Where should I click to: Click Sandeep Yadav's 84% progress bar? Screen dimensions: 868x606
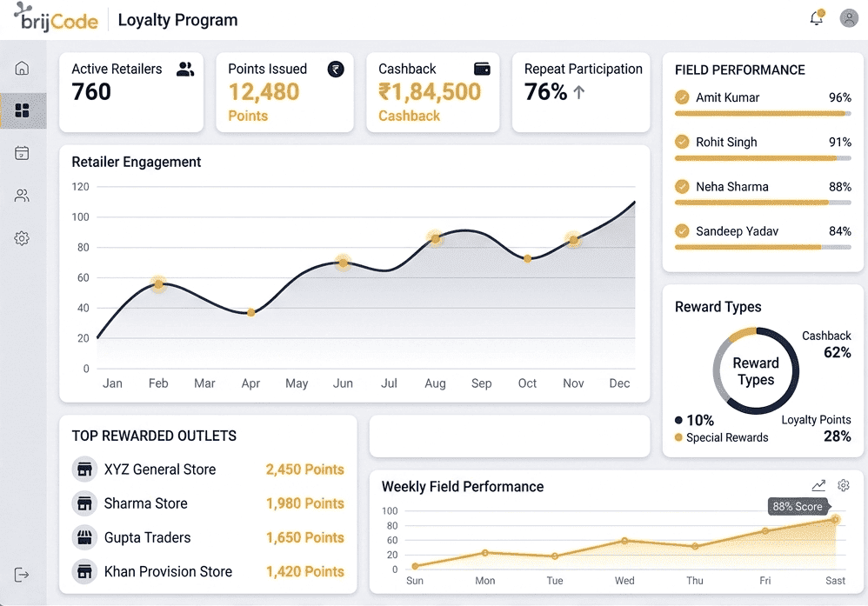click(x=763, y=248)
